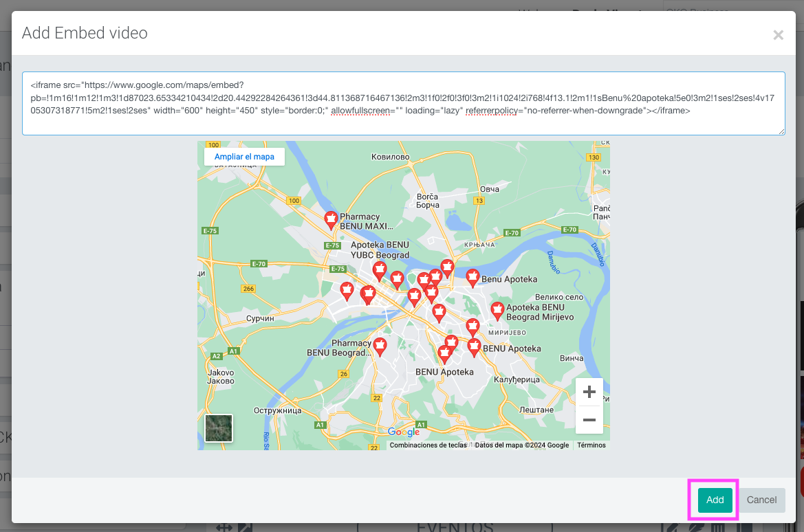Select the Apoteka BENU YUBC Beograd pin

coord(380,271)
